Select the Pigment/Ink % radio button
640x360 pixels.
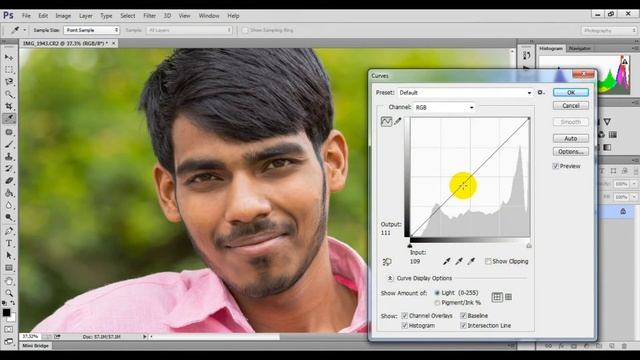click(x=437, y=302)
